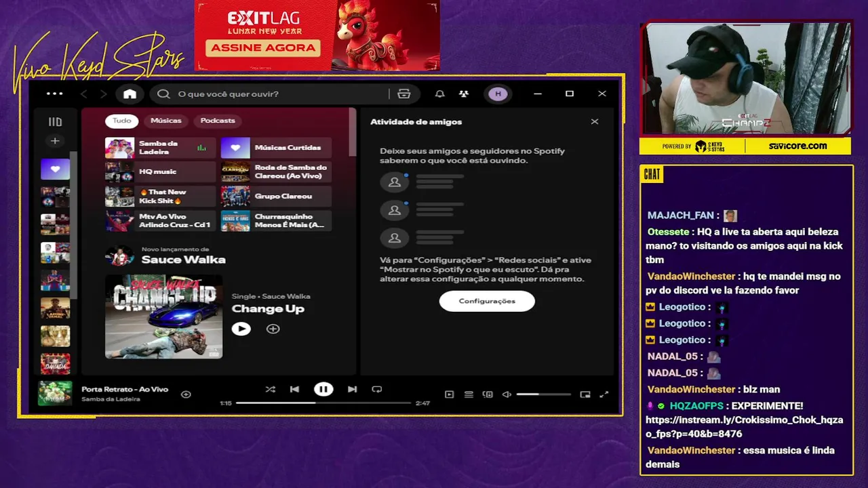Select the Tudo filter chip

click(x=122, y=121)
